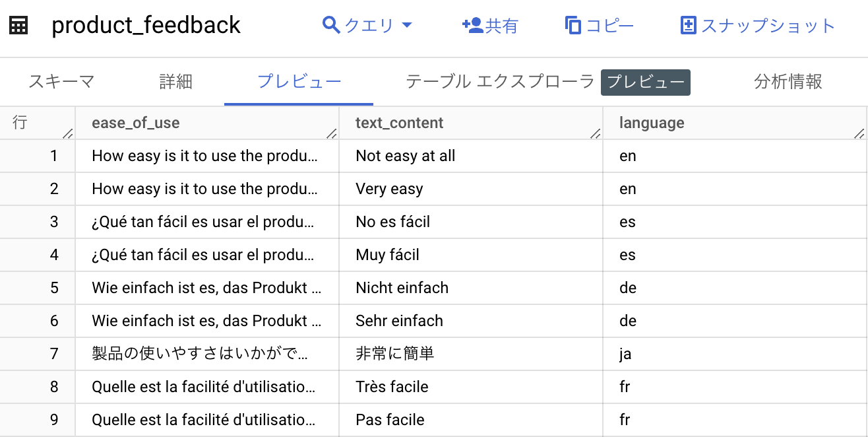Click the snapshot icon beside スナップショット

688,25
